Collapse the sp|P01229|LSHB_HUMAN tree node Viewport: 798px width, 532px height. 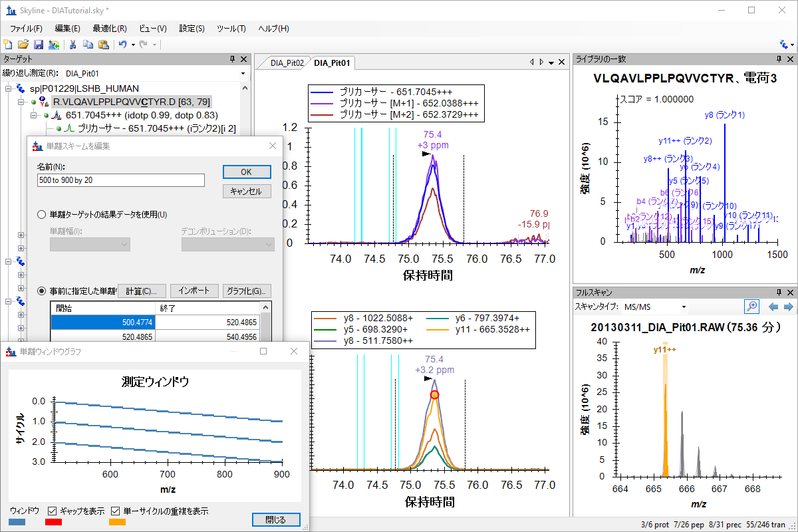8,88
